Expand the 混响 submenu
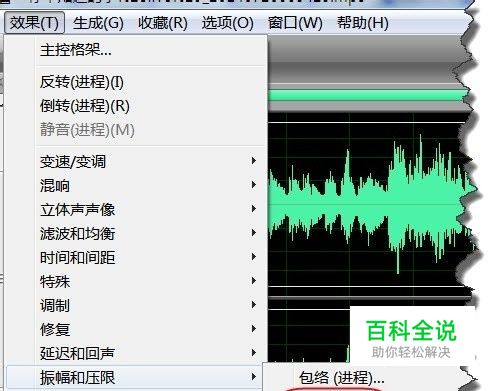 point(136,186)
